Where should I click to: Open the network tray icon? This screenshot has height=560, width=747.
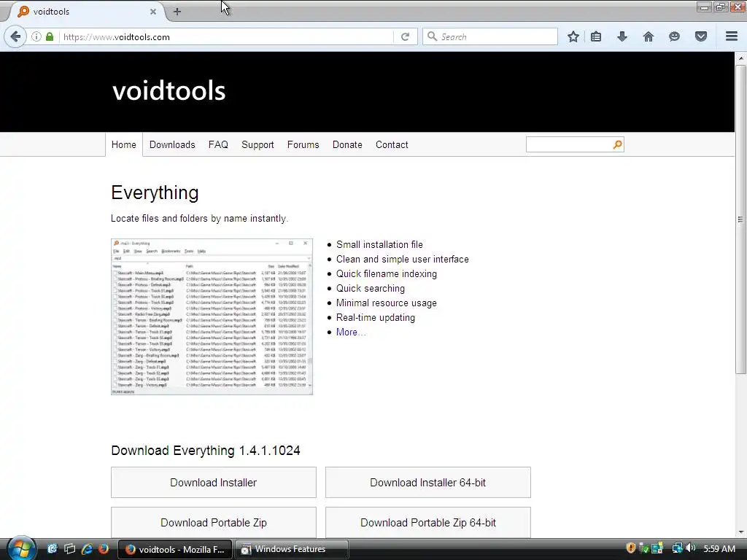(x=677, y=548)
